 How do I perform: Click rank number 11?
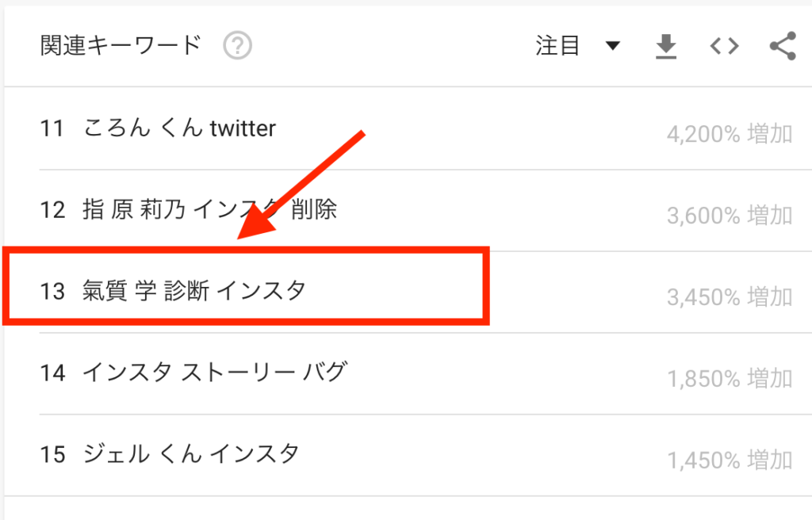pos(52,128)
